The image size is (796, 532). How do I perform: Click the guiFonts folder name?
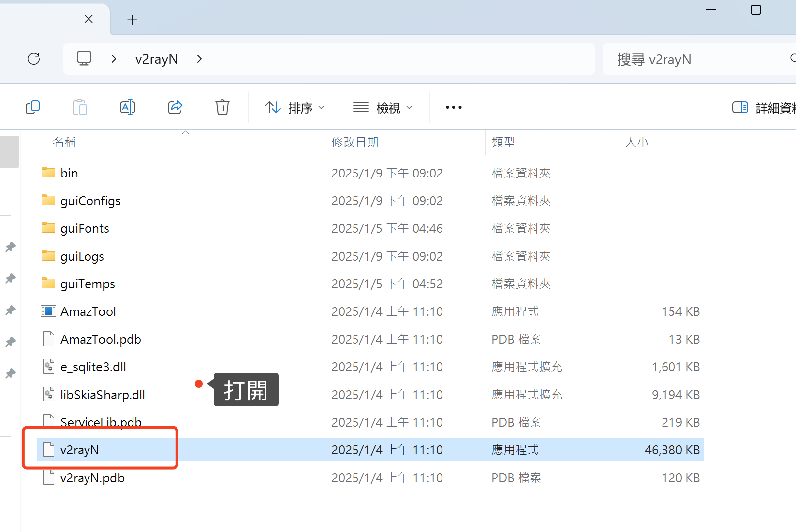pos(85,228)
